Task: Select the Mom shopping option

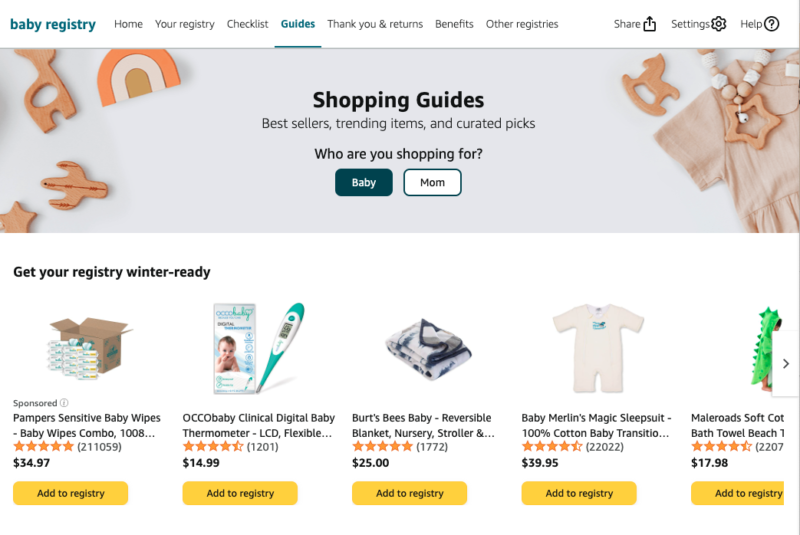Action: 432,183
